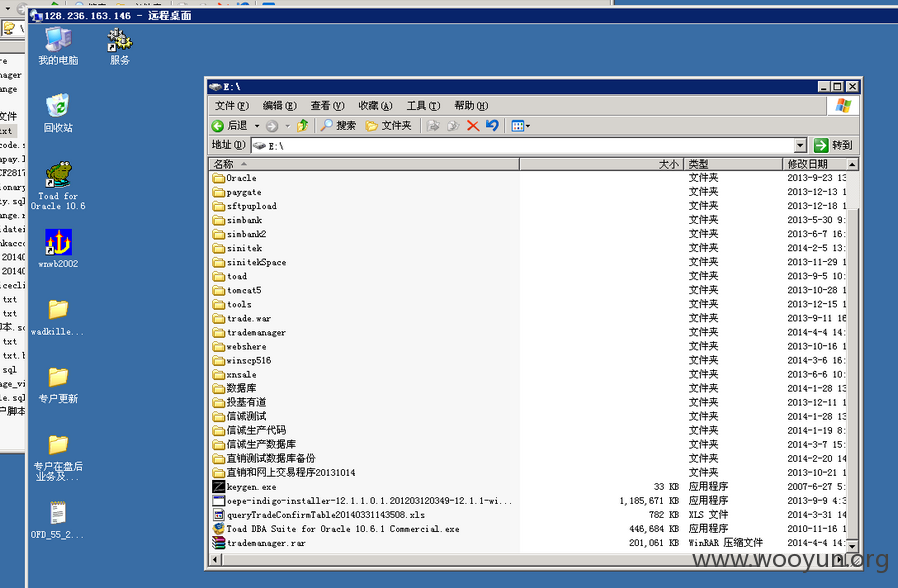The height and width of the screenshot is (588, 898).
Task: Select the 数据库 folder
Action: pos(241,389)
